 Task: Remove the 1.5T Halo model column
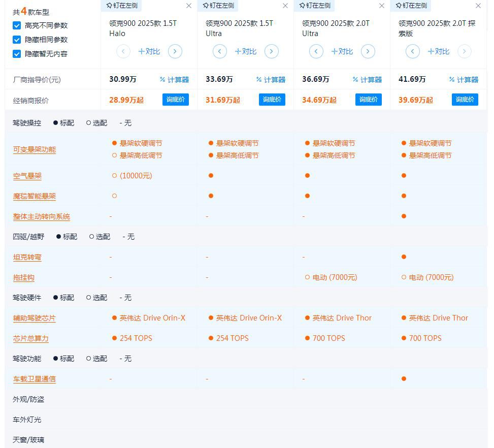coord(189,6)
